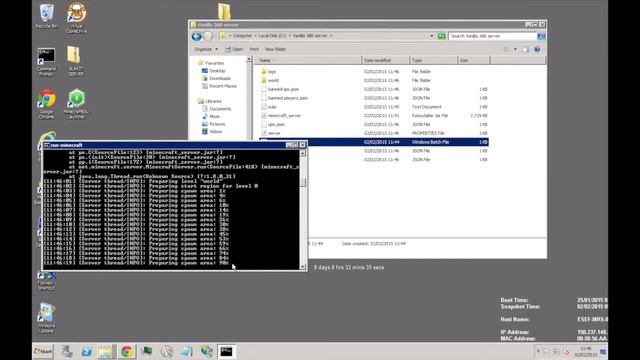Select Downloads in navigation pane
The height and width of the screenshot is (360, 640).
[x=216, y=78]
